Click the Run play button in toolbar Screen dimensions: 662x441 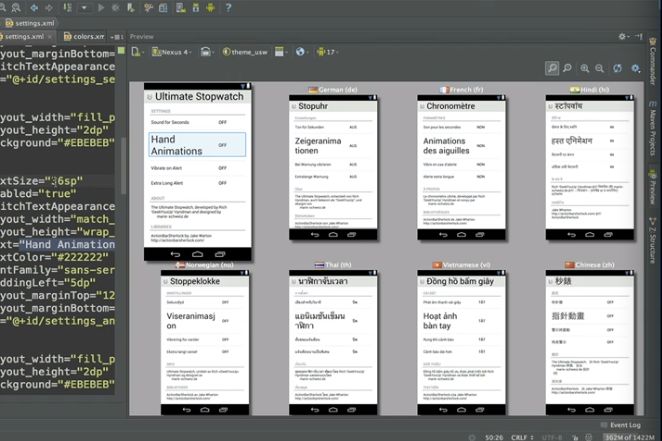click(102, 8)
